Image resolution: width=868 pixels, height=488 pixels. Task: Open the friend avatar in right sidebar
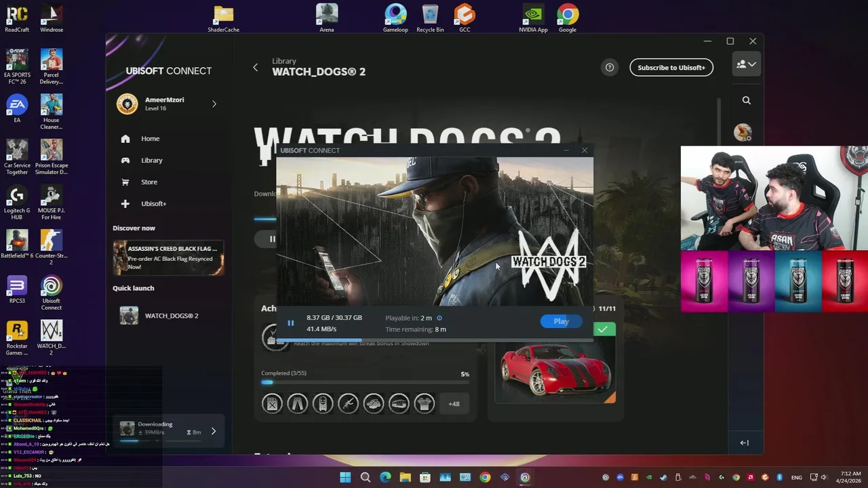tap(743, 132)
